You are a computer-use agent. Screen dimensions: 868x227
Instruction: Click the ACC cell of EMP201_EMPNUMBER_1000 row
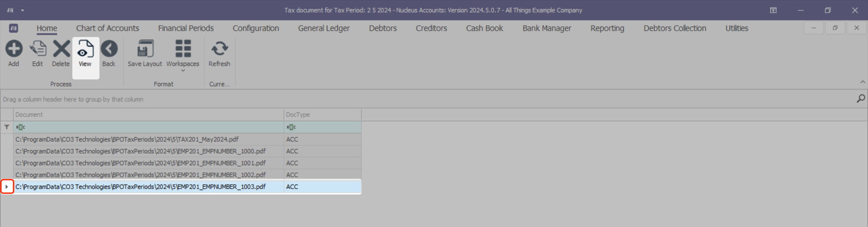323,151
